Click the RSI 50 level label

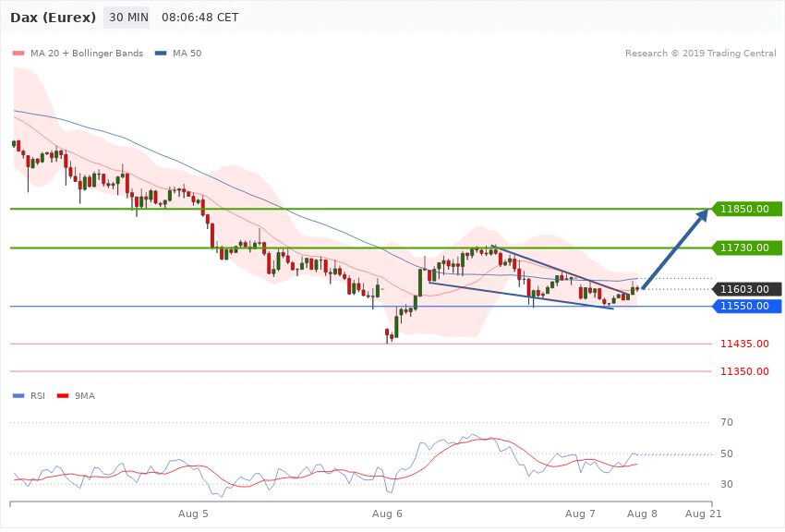(x=727, y=453)
